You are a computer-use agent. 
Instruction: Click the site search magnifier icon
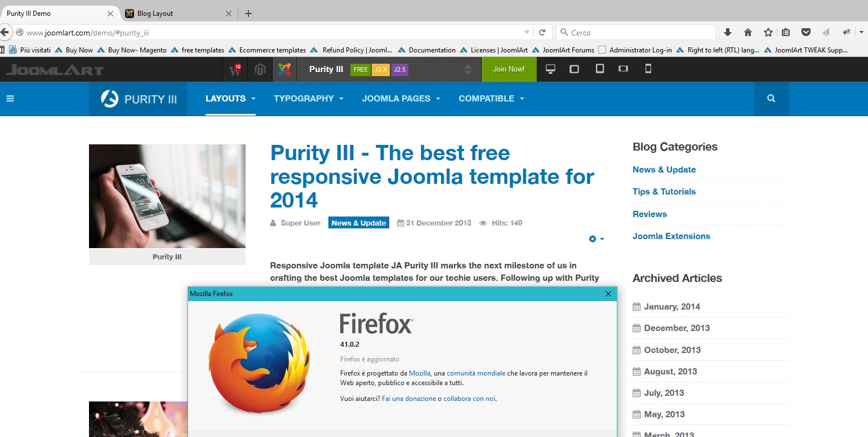click(x=771, y=98)
